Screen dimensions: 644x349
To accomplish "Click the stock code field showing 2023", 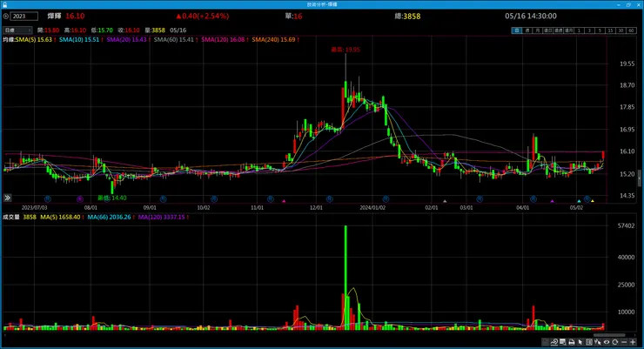I will (23, 16).
